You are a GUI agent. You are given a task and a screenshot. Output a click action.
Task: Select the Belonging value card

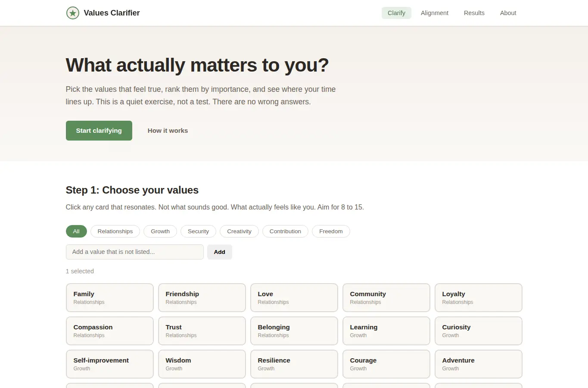coord(294,331)
